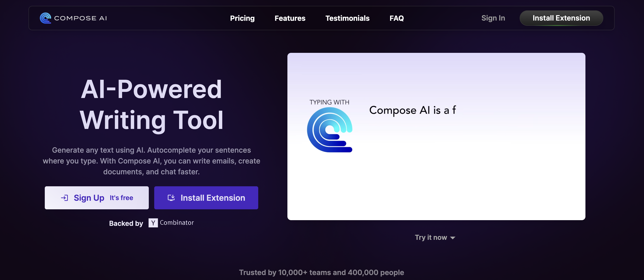Open the FAQ section from the navbar
The width and height of the screenshot is (644, 280).
point(396,18)
